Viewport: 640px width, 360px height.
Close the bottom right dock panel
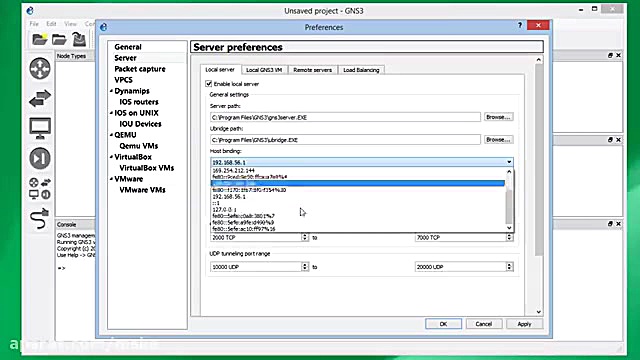click(x=618, y=224)
